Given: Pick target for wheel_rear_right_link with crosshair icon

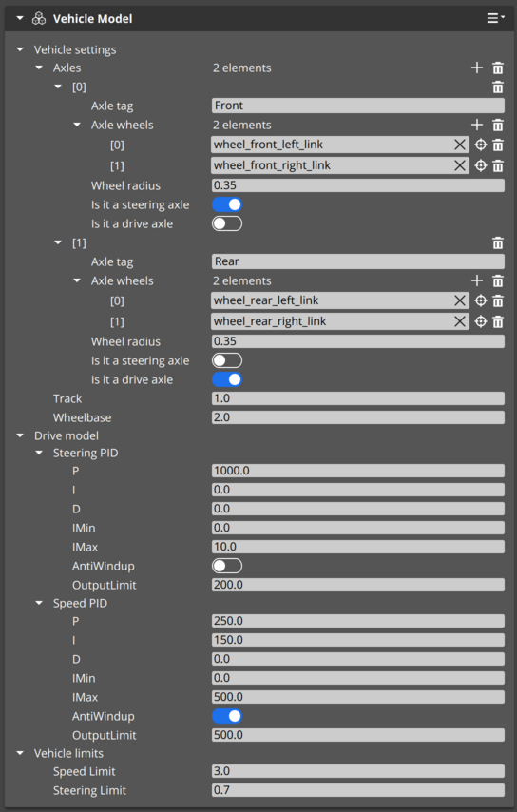Looking at the screenshot, I should [x=481, y=321].
